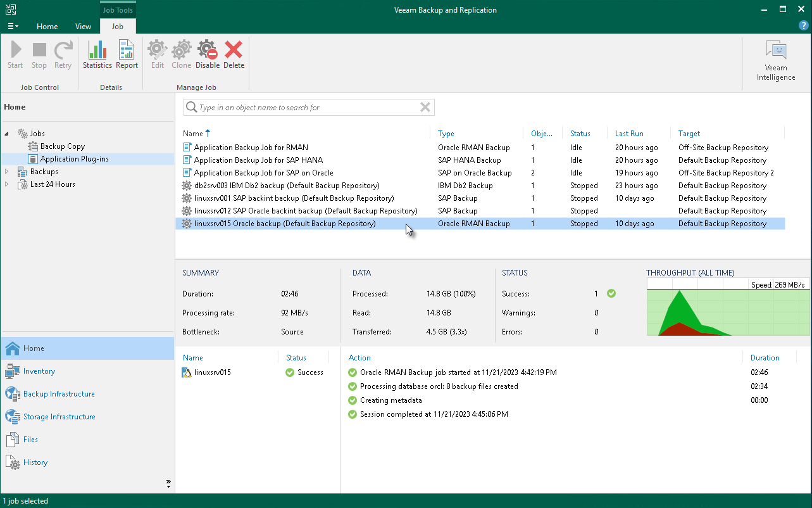Viewport: 812px width, 508px height.
Task: Open the main menu hamburger icon
Action: (x=13, y=26)
